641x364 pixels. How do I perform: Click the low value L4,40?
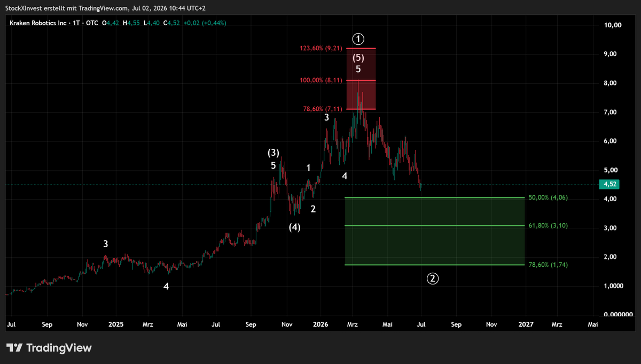coord(151,22)
